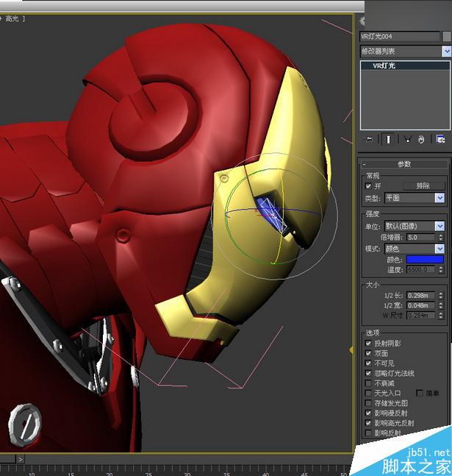Click the timeline next-arrow button

pos(20,459)
